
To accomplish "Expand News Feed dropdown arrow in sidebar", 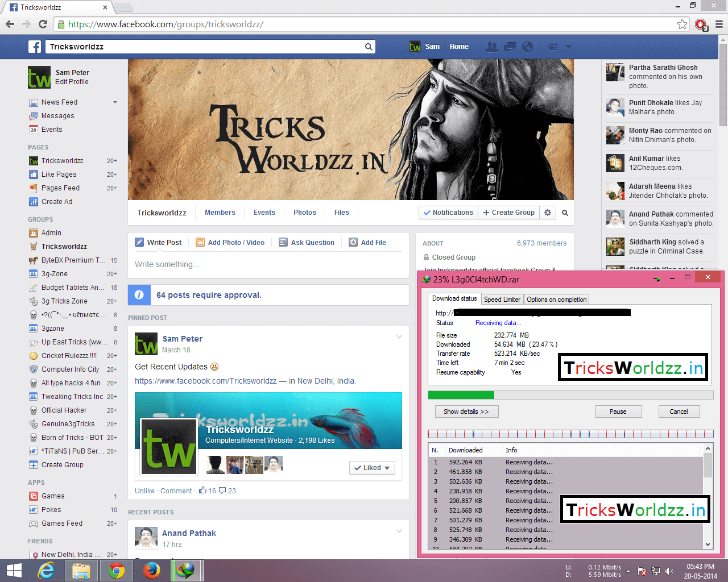I will [115, 102].
